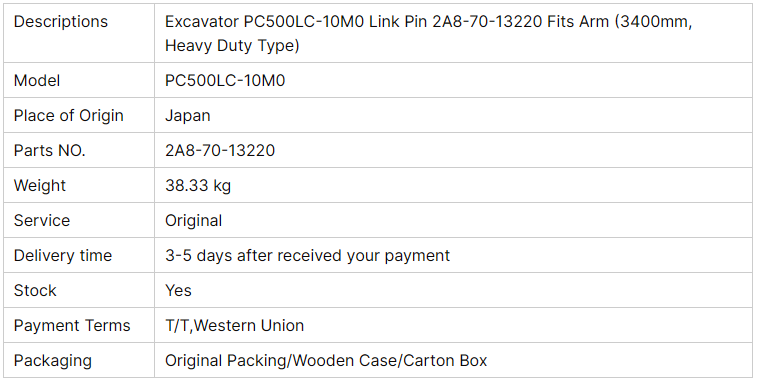Select the Japan origin value

tap(188, 116)
